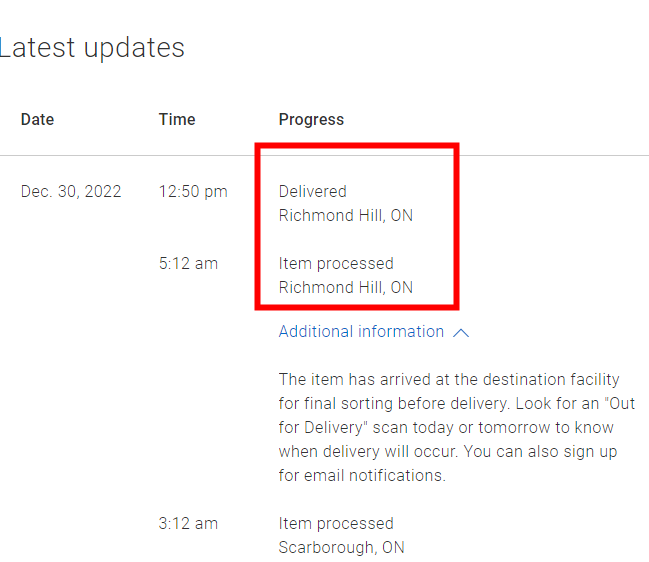Select the Time column header
Image resolution: width=649 pixels, height=562 pixels.
(x=177, y=119)
